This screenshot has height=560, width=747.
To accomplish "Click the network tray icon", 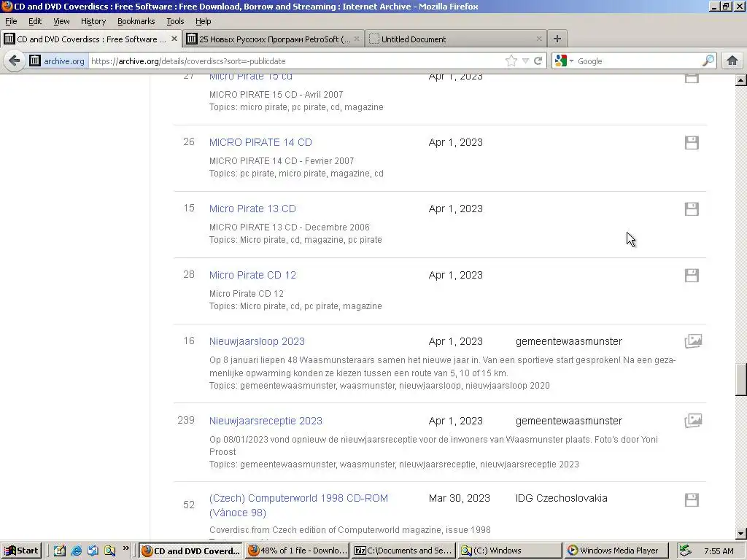I will pos(685,551).
